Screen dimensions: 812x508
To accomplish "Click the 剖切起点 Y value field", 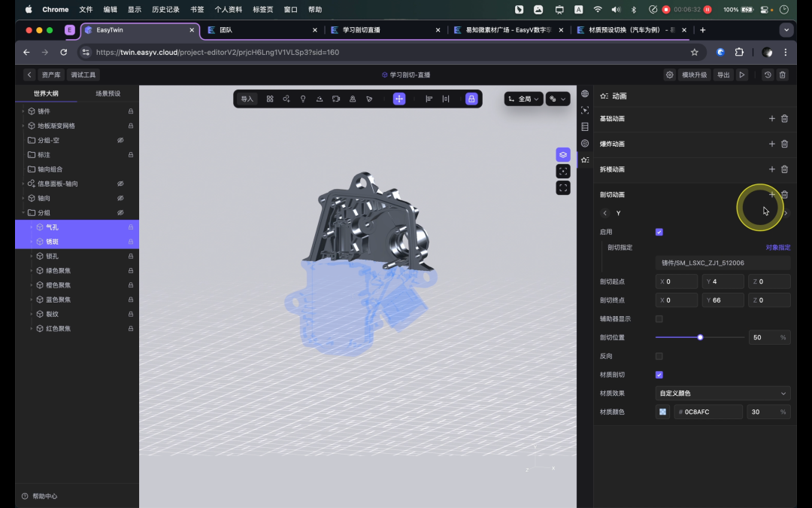I will point(723,281).
